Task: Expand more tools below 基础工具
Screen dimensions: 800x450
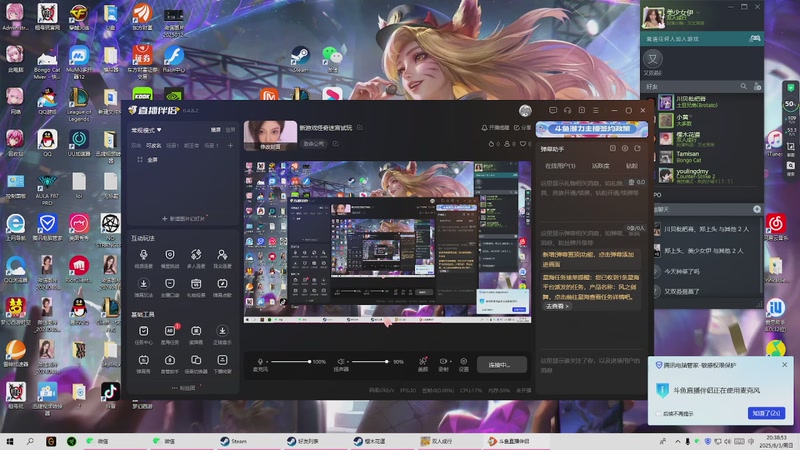Action: pyautogui.click(x=183, y=388)
